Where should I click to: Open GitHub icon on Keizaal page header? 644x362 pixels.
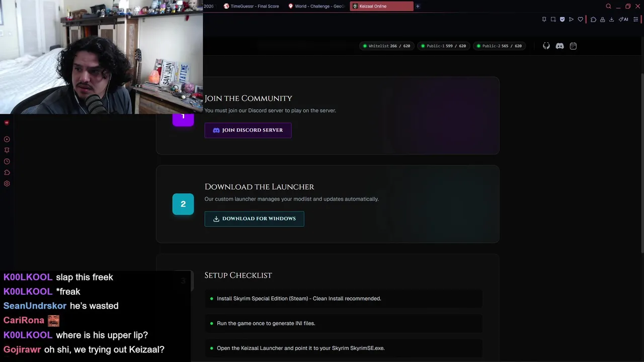click(546, 46)
